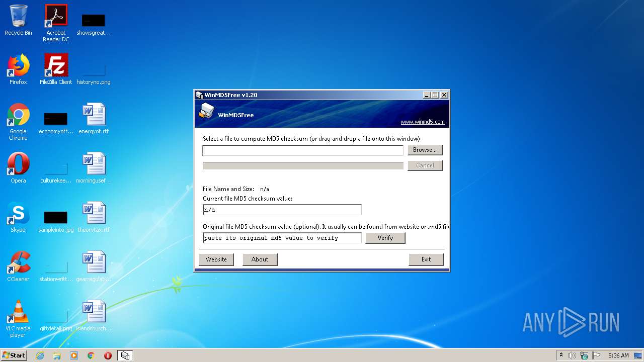Viewport: 644px width, 362px height.
Task: Open Action Center flag icon
Action: coord(596,355)
